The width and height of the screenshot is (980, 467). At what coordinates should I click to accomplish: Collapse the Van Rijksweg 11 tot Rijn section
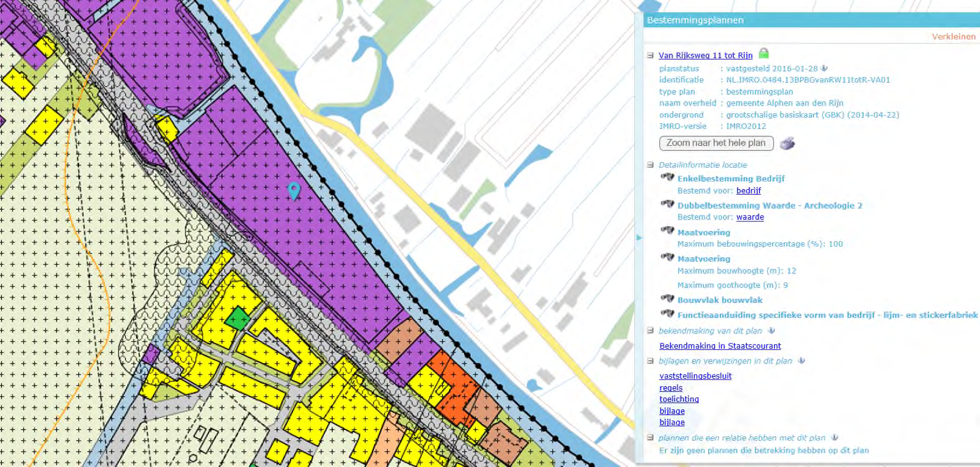tap(650, 55)
